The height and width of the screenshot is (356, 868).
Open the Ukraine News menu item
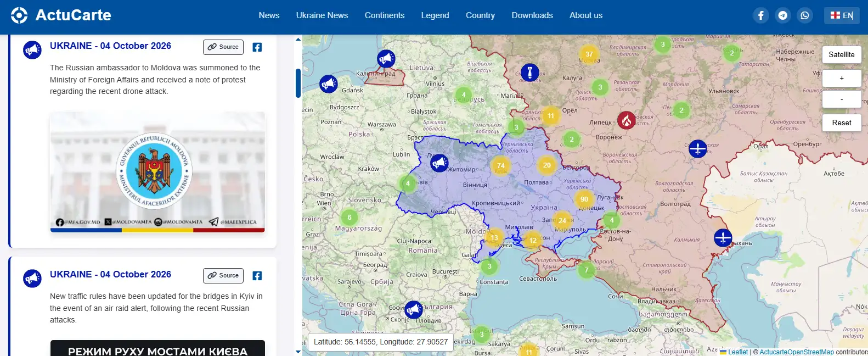point(322,15)
